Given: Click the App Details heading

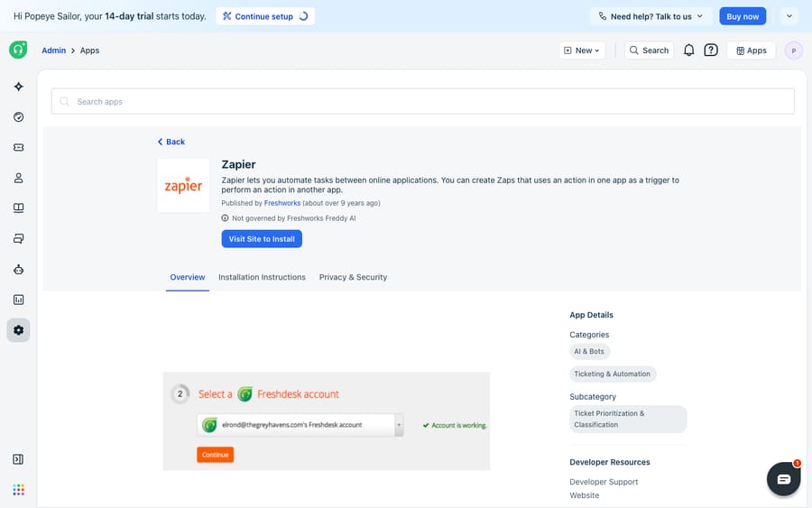Looking at the screenshot, I should click(591, 315).
